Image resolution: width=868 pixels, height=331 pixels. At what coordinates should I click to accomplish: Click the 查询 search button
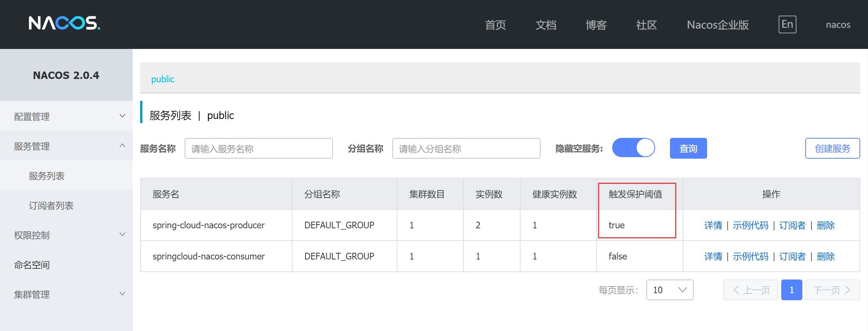click(x=688, y=148)
